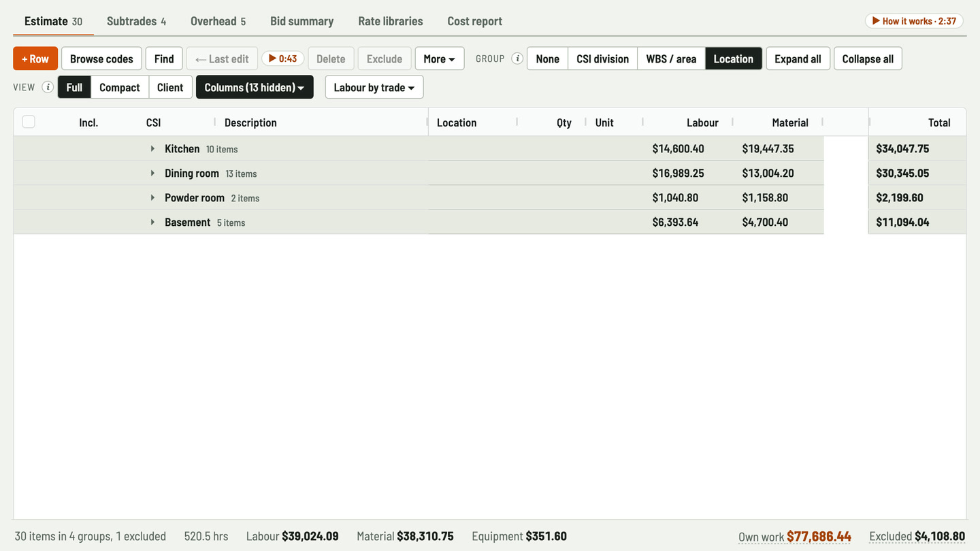Expand the Powder room group
Image resolution: width=980 pixels, height=551 pixels.
pos(152,197)
